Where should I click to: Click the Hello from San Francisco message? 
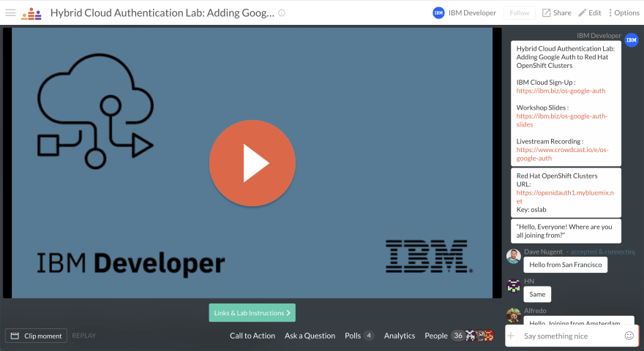pyautogui.click(x=565, y=265)
